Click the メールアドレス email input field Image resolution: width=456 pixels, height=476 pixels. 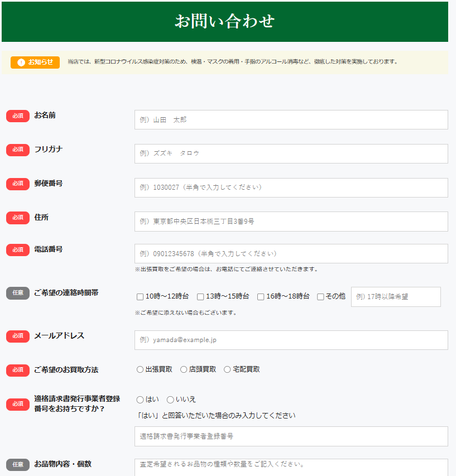click(x=291, y=340)
